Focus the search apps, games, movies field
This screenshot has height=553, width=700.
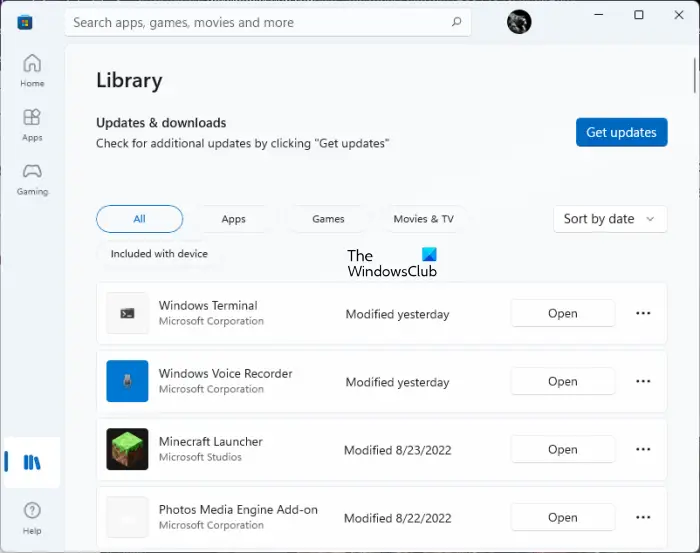pyautogui.click(x=268, y=22)
